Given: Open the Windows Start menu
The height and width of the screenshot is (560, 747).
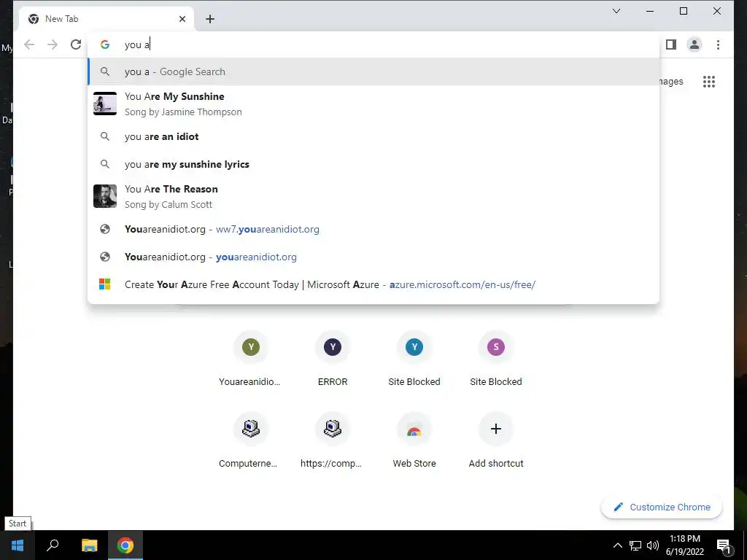Looking at the screenshot, I should tap(18, 545).
